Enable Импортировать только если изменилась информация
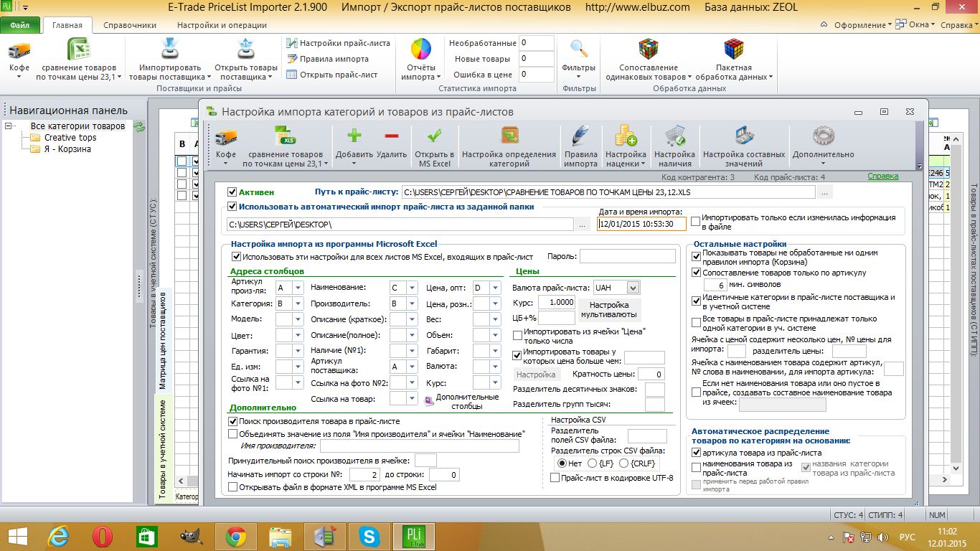The image size is (980, 551). point(696,222)
